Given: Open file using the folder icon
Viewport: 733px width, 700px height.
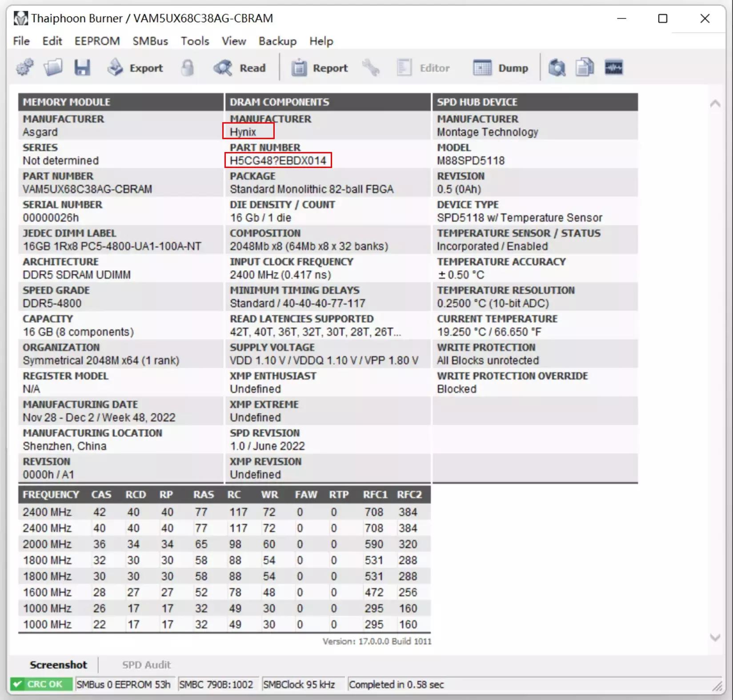Looking at the screenshot, I should tap(53, 68).
